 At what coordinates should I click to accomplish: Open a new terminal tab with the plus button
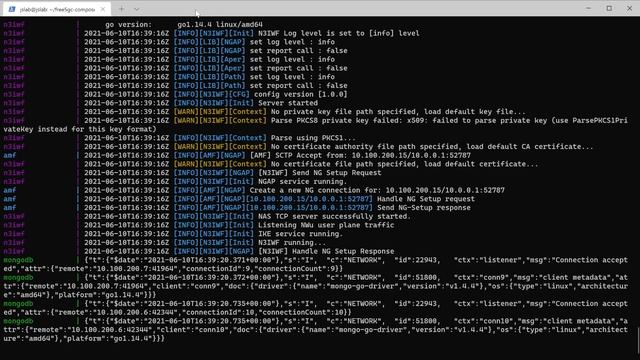tap(121, 9)
